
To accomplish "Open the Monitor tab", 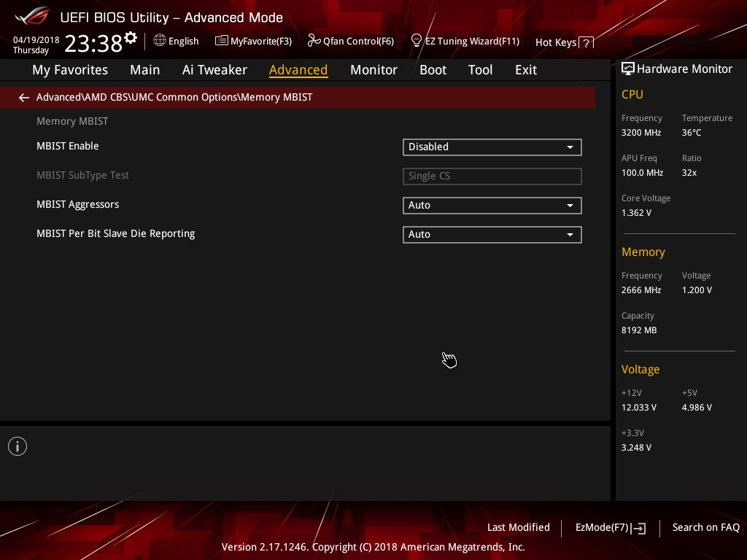I will coord(373,70).
